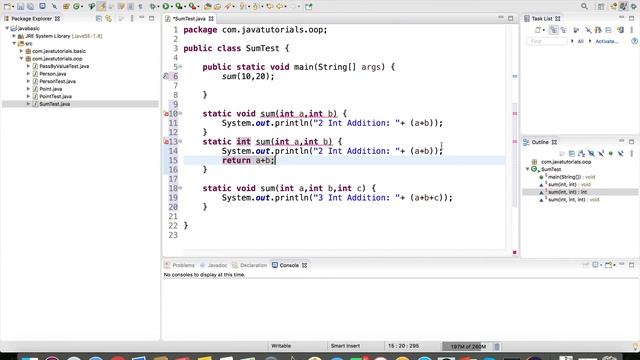Toggle Mark Occurrences highlighter in toolbar

click(x=102, y=6)
